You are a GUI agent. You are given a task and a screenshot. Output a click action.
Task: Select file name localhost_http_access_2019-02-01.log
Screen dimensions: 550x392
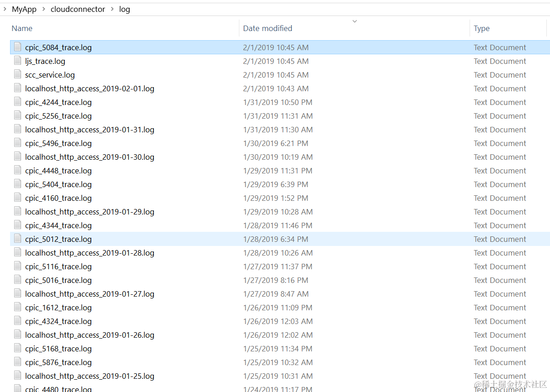point(90,89)
